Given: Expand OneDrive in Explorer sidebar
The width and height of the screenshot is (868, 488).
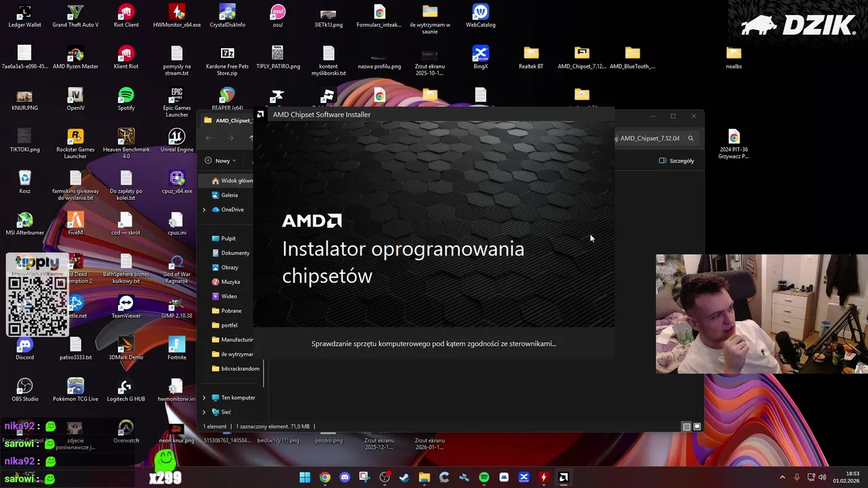Looking at the screenshot, I should [204, 209].
